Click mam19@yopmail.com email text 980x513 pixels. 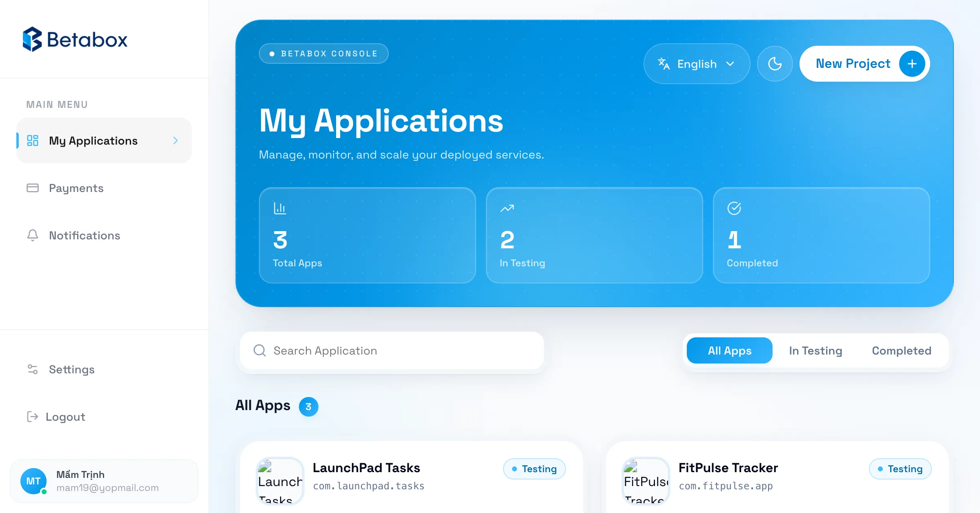click(x=107, y=488)
